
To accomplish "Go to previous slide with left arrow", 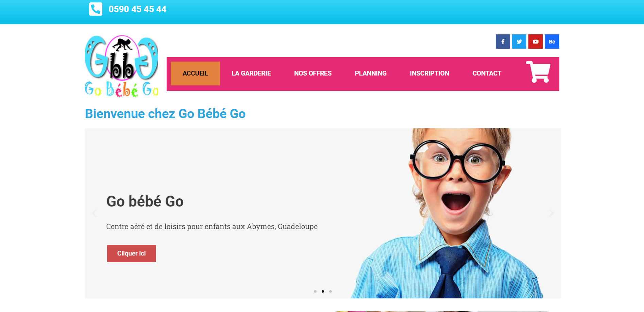I will [x=95, y=213].
